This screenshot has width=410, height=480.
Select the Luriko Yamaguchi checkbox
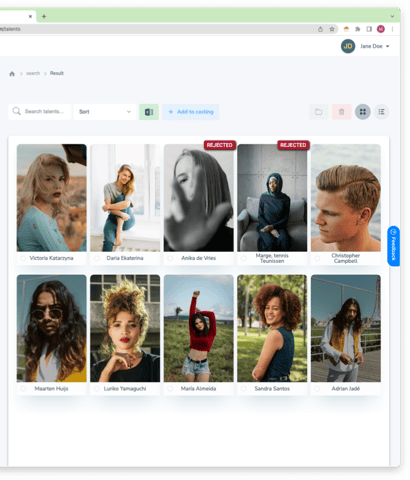tap(96, 389)
